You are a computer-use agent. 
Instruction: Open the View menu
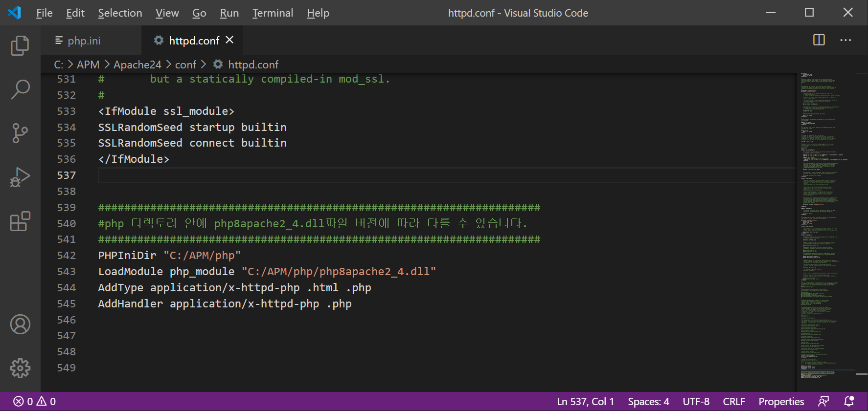pos(167,13)
